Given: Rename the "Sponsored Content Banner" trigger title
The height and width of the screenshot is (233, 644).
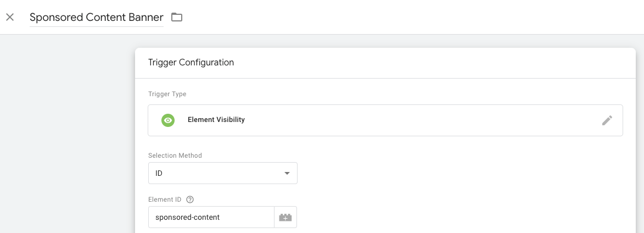Looking at the screenshot, I should pos(96,17).
